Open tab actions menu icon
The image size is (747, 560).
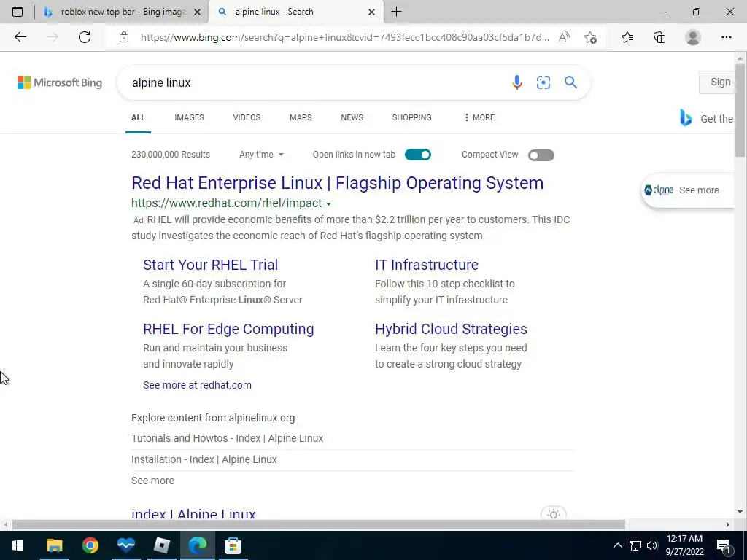18,12
